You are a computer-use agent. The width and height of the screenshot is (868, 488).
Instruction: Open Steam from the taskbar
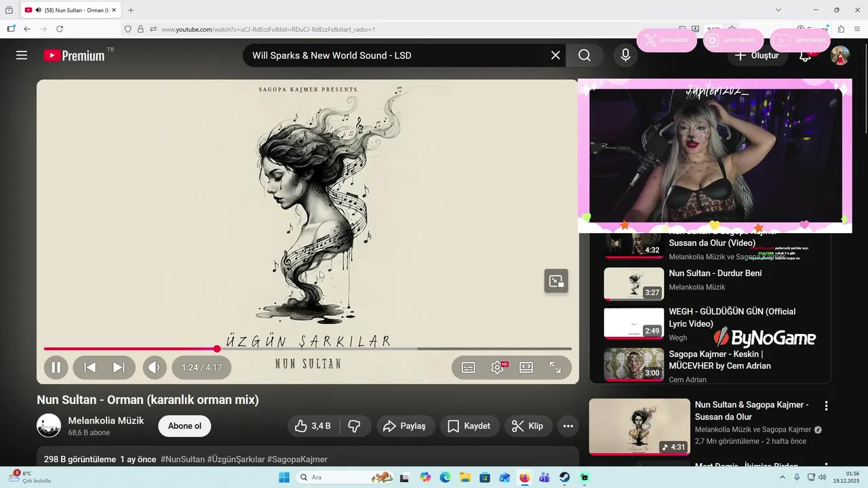click(x=564, y=477)
